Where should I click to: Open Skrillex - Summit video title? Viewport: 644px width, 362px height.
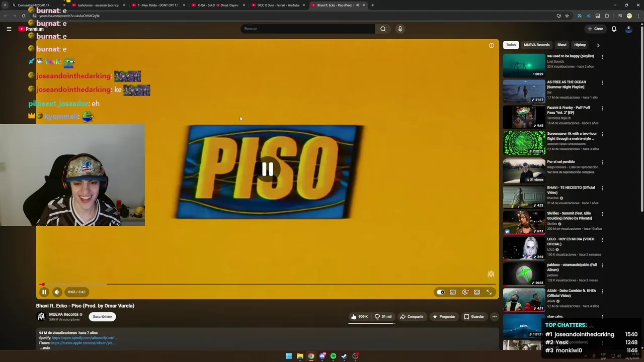pyautogui.click(x=570, y=216)
